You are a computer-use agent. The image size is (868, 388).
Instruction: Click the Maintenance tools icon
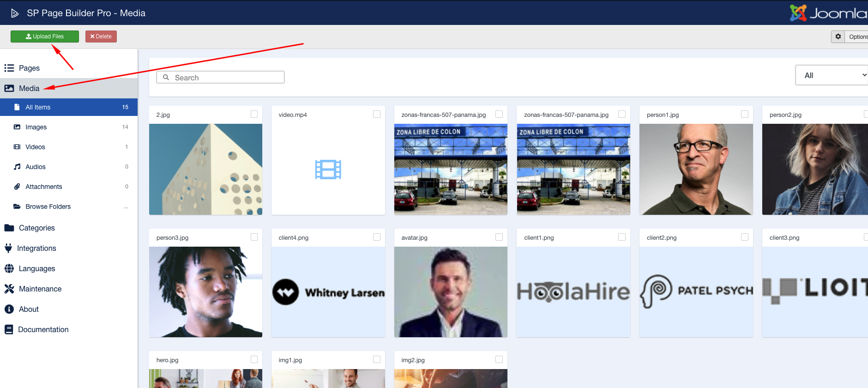(9, 289)
